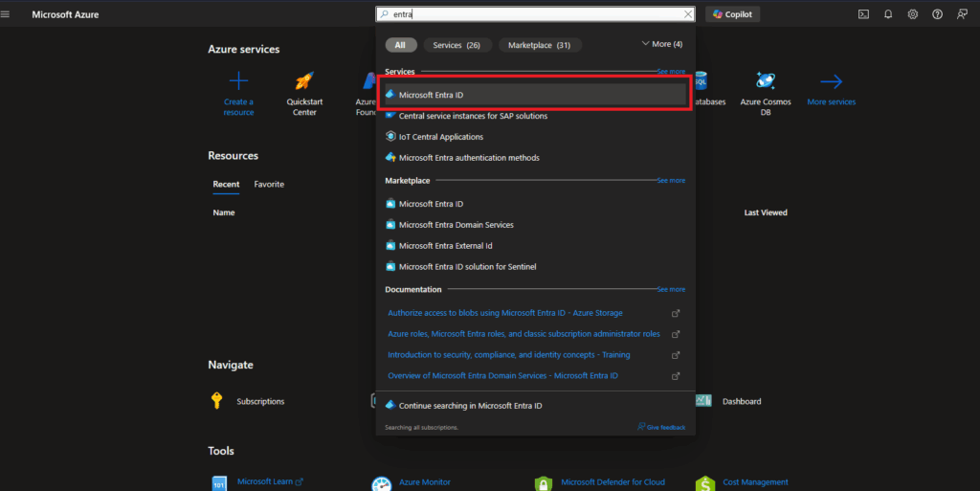Click the Give feedback link

coord(665,427)
